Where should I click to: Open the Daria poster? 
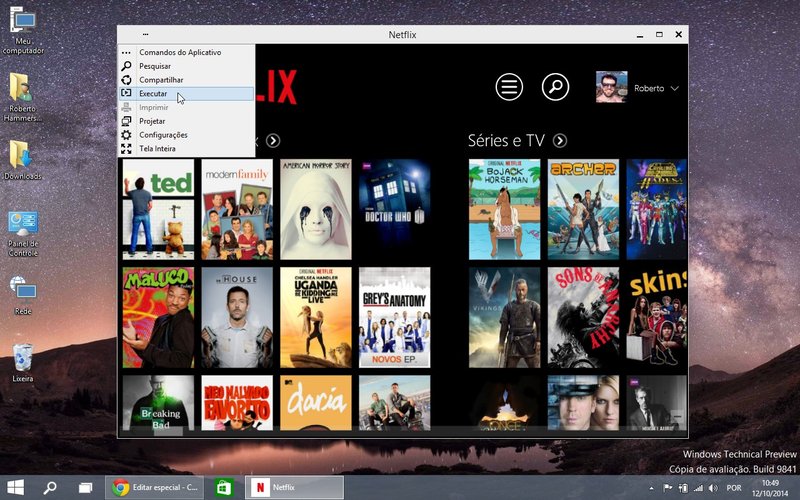tap(316, 403)
